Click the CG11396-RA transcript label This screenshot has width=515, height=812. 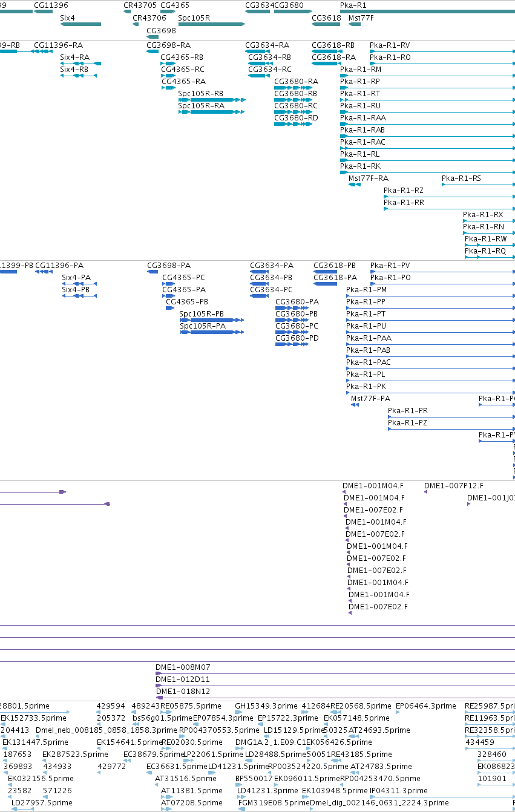pos(58,45)
